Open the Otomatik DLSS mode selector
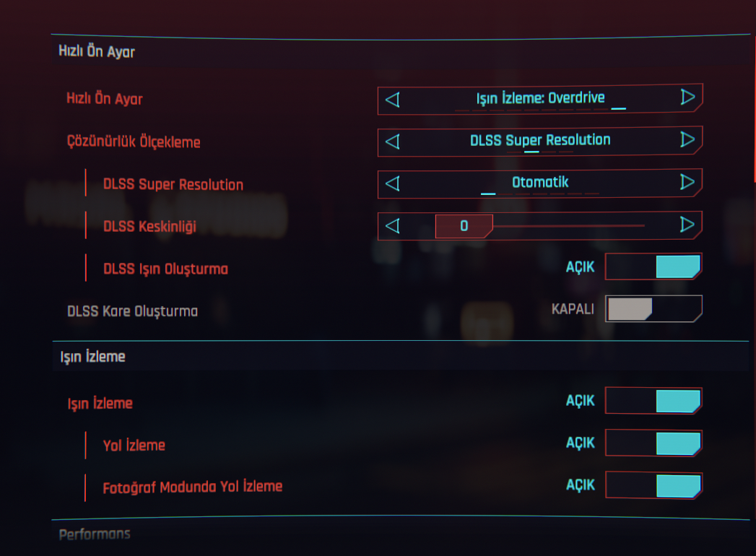756x556 pixels. click(540, 183)
